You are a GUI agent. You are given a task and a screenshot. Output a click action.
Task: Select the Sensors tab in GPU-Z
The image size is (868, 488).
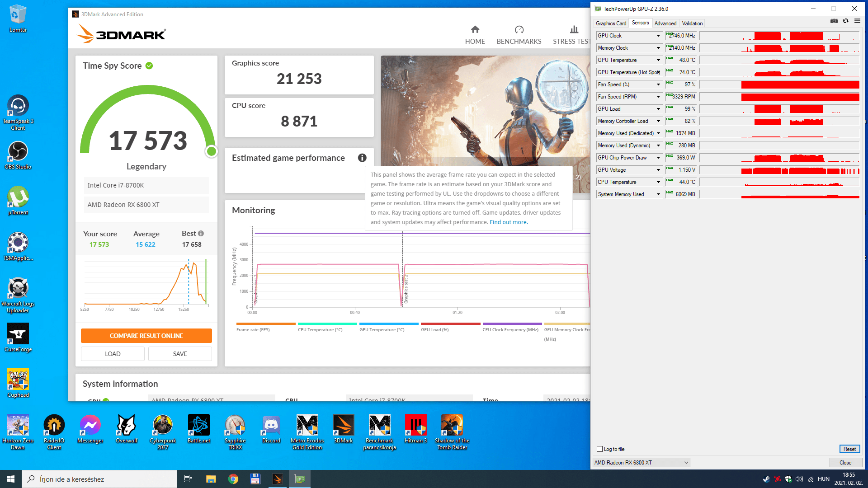coord(640,23)
